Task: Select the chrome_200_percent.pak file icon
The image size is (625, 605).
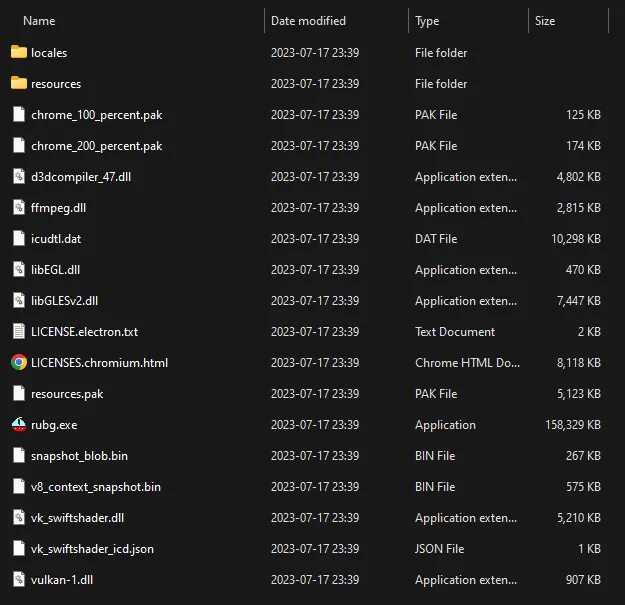Action: (x=19, y=145)
